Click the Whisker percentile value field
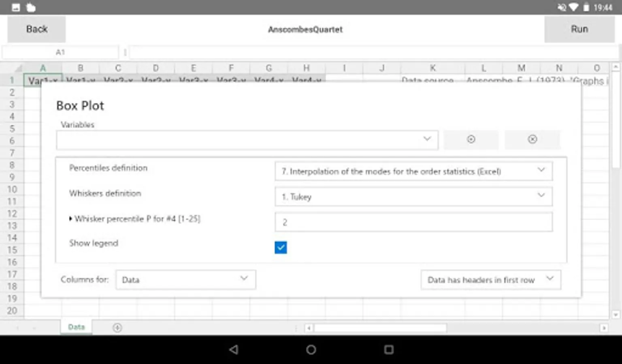 413,222
